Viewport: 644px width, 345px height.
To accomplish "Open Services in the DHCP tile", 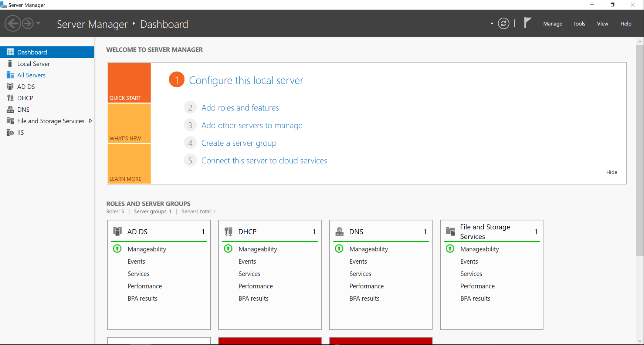I will (250, 274).
